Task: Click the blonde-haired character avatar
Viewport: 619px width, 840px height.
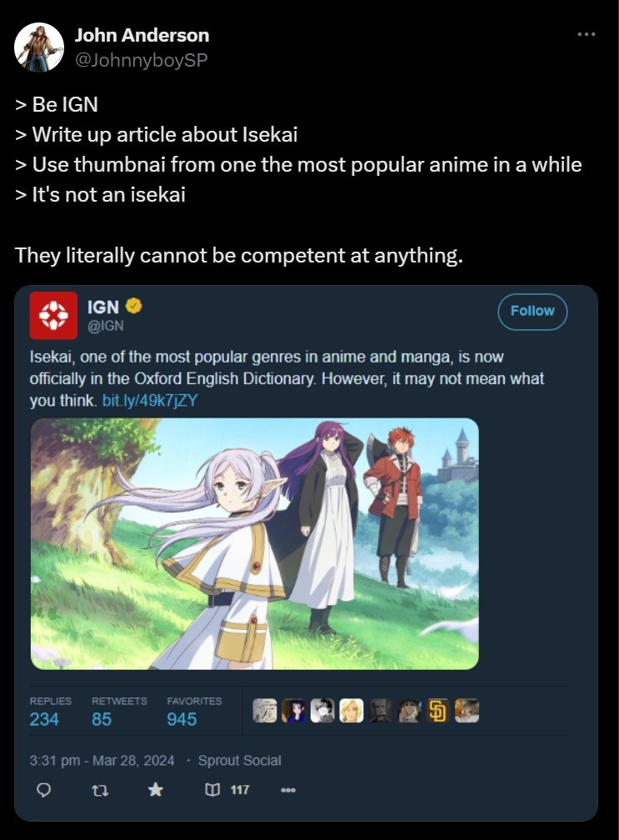Action: pyautogui.click(x=352, y=711)
